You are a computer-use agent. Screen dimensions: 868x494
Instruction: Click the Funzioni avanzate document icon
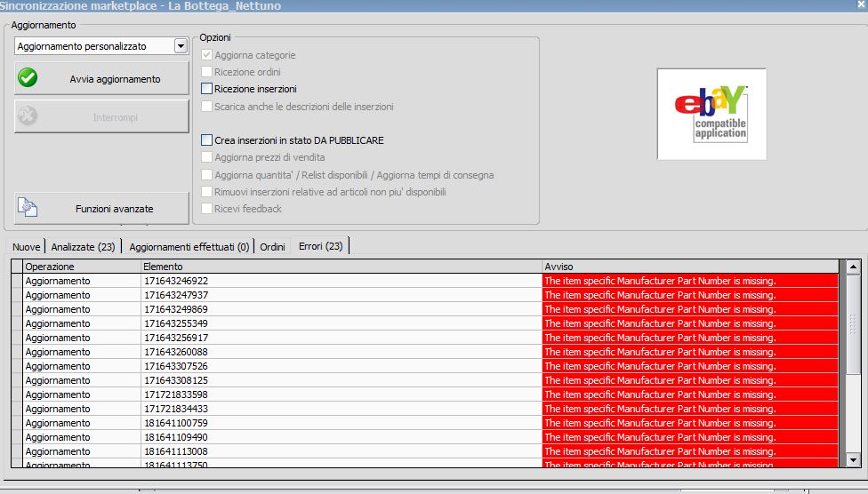[x=27, y=207]
